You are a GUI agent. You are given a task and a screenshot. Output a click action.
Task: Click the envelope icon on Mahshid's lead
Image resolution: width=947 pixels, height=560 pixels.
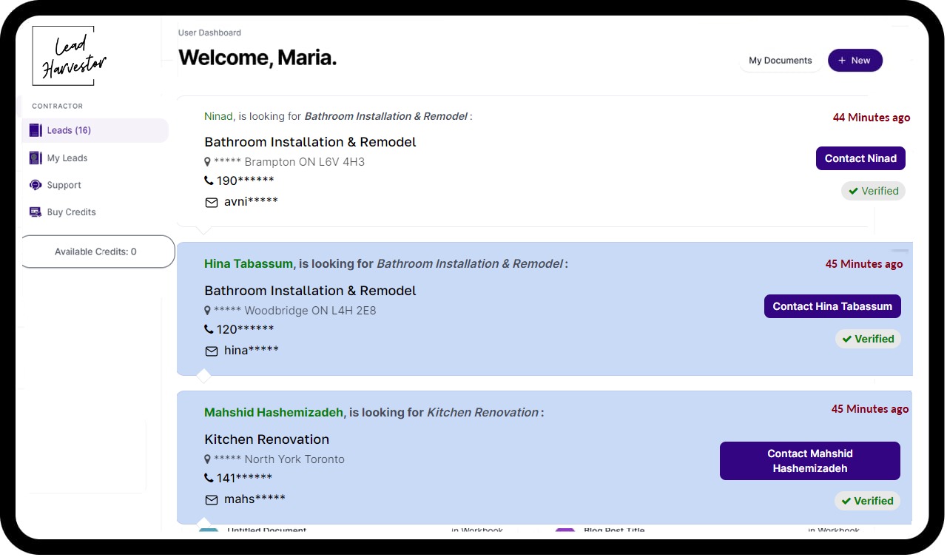[x=211, y=500]
